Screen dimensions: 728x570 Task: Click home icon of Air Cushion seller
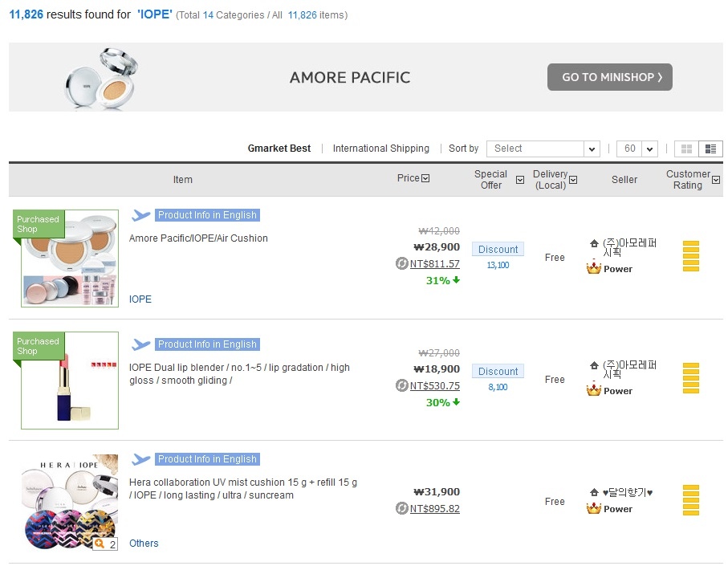click(594, 243)
